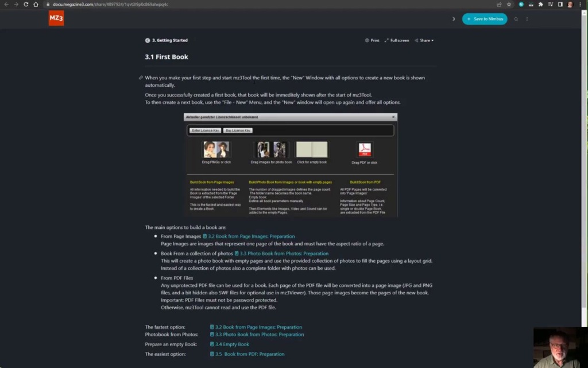Reload the page
The height and width of the screenshot is (368, 588).
click(x=26, y=5)
